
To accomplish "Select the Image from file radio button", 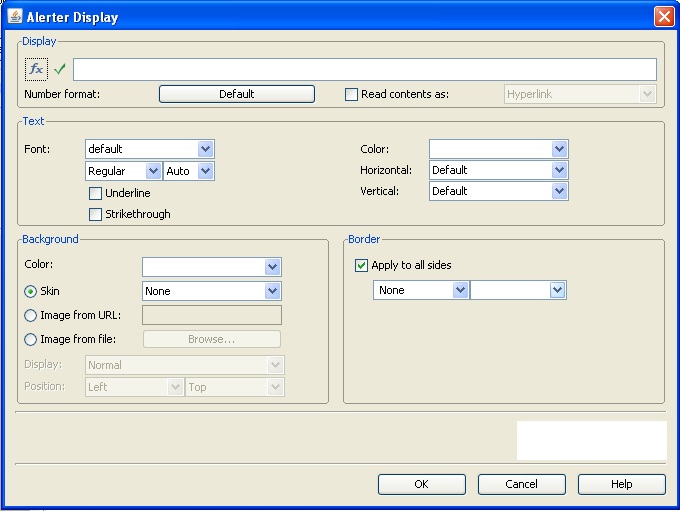I will [x=30, y=339].
